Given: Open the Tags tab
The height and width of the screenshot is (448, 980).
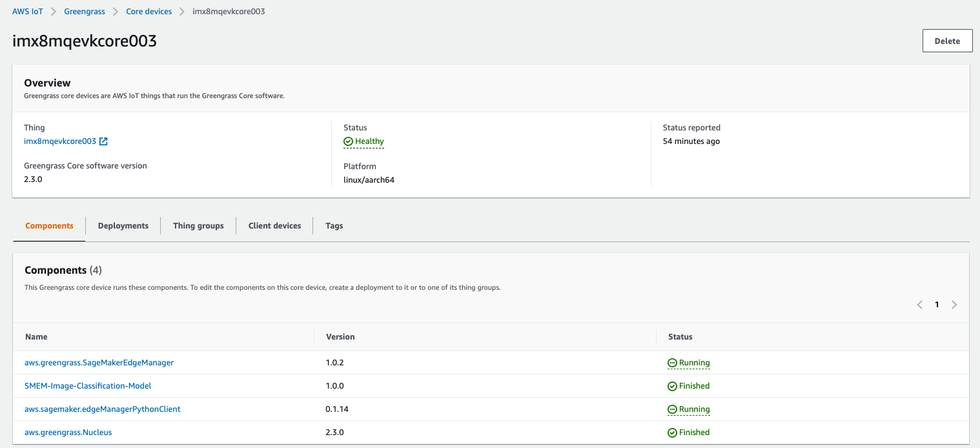Looking at the screenshot, I should 334,226.
